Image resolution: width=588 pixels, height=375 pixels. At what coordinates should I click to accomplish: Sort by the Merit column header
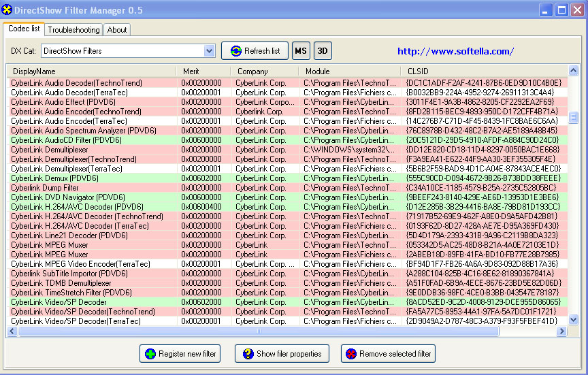click(203, 71)
